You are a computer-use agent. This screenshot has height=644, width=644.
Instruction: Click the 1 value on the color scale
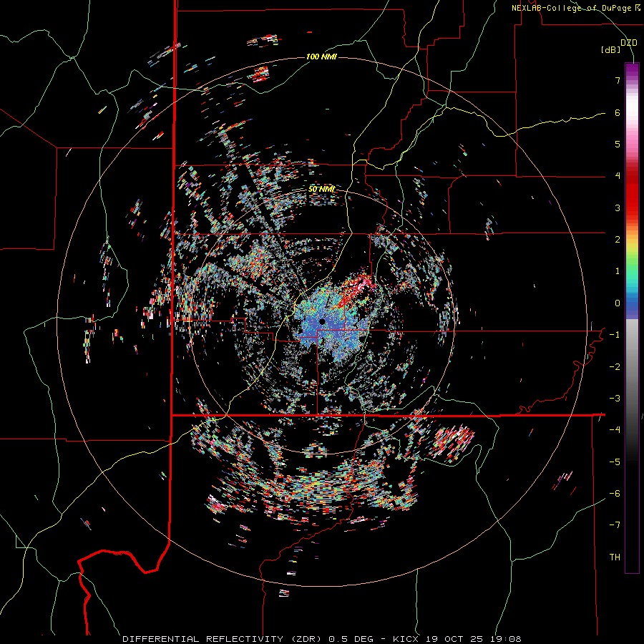click(618, 271)
